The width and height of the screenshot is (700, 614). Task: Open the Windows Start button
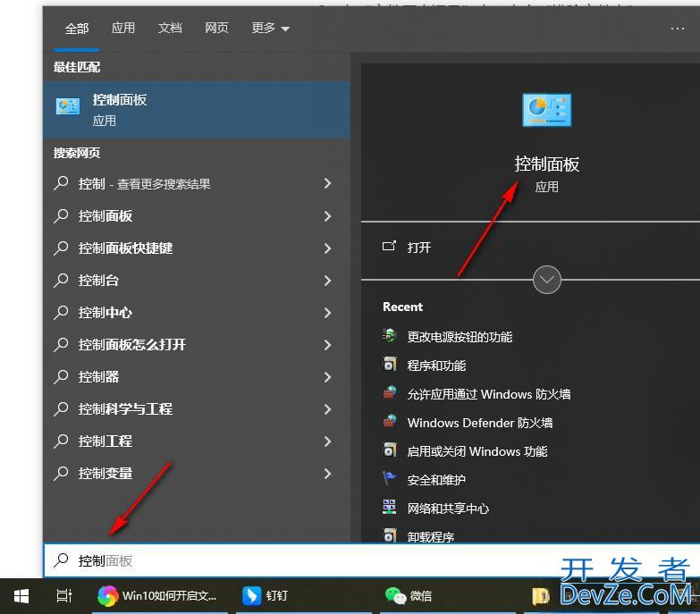coord(21,595)
